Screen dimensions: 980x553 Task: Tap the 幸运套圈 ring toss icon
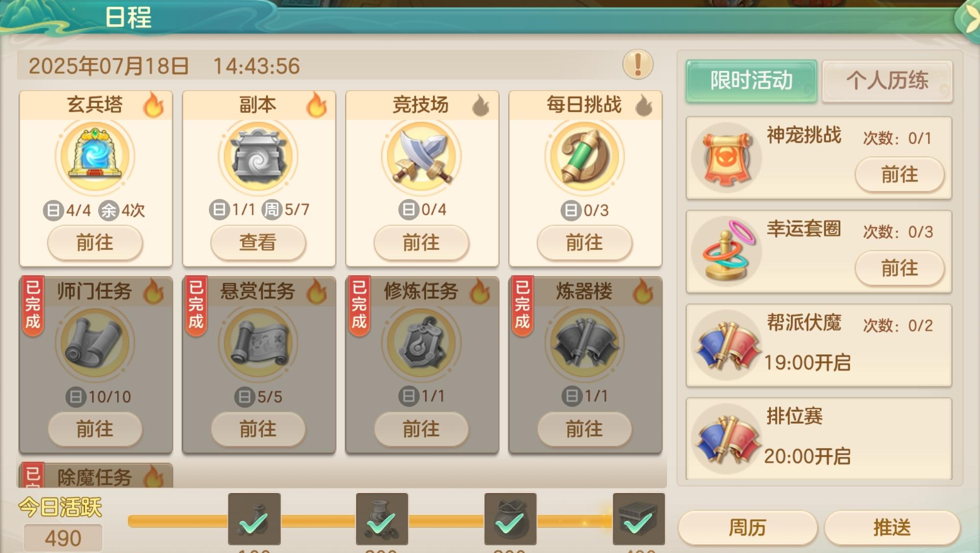click(x=726, y=252)
